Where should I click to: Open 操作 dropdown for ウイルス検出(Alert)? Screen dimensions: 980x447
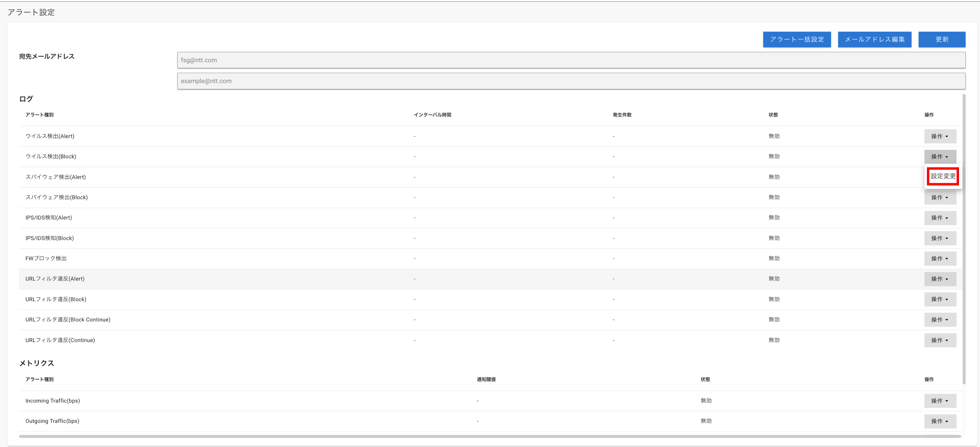(x=940, y=136)
